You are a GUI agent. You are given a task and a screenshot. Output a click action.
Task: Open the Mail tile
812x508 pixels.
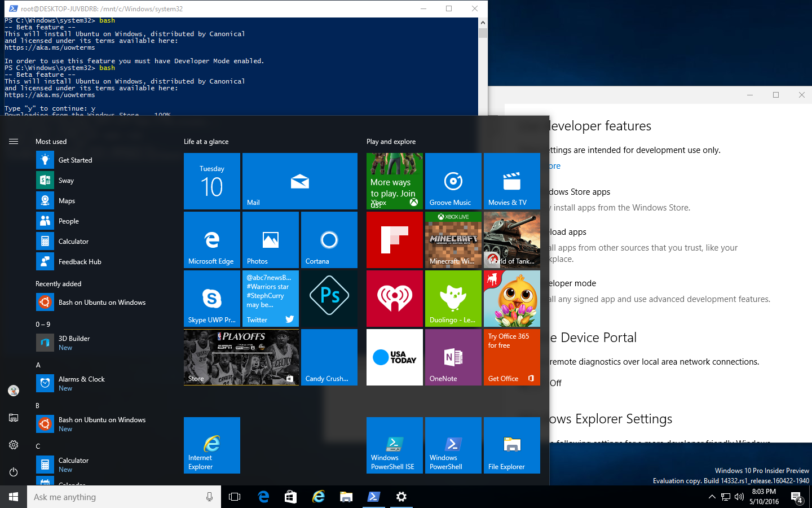coord(299,181)
